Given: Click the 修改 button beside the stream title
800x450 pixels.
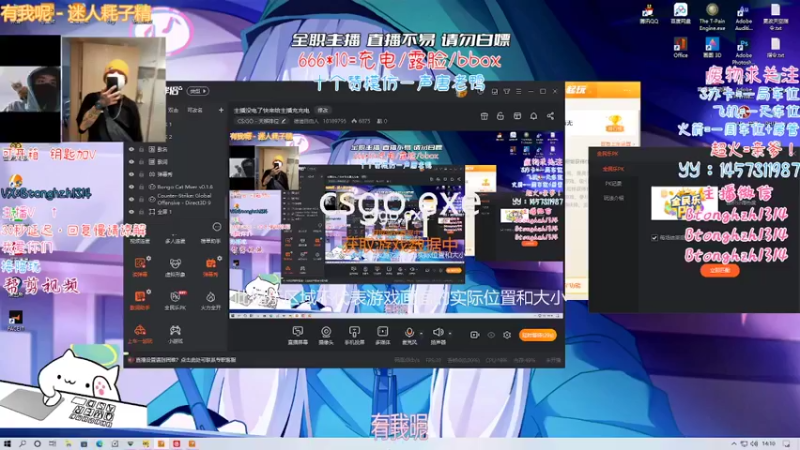Looking at the screenshot, I should [323, 110].
